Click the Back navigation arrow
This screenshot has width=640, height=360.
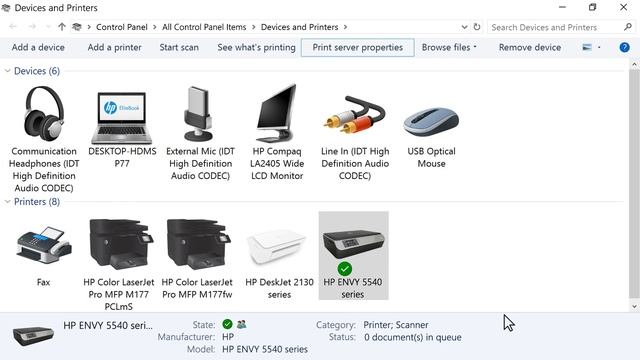[13, 27]
